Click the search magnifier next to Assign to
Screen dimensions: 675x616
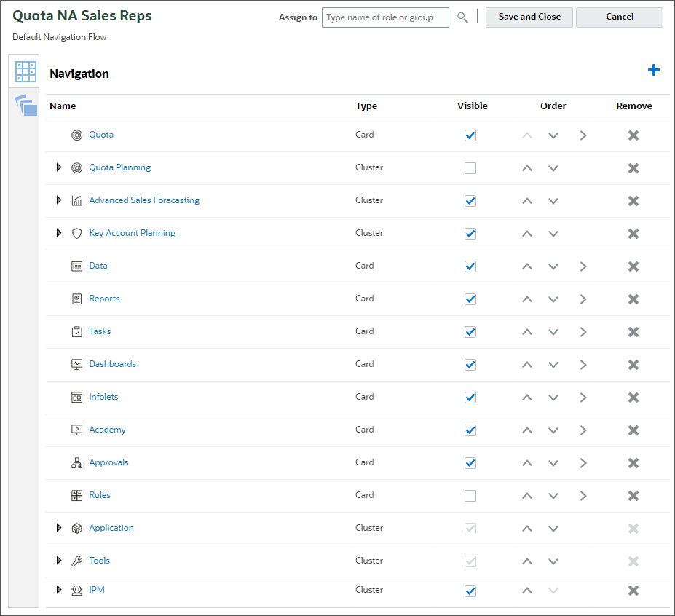click(x=462, y=17)
